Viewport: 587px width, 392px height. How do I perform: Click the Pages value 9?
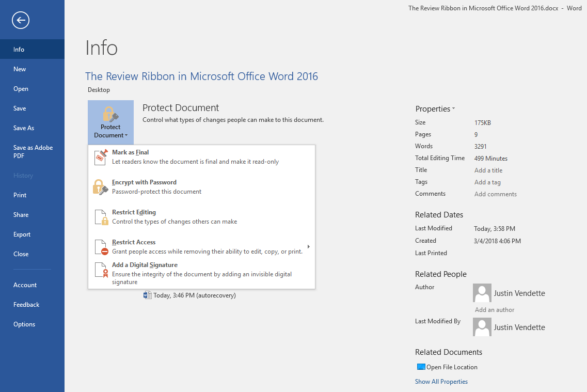476,134
